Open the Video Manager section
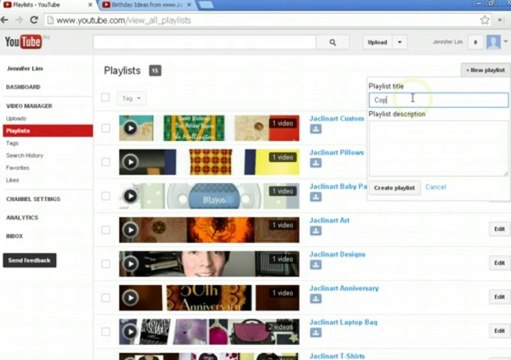 pos(29,106)
